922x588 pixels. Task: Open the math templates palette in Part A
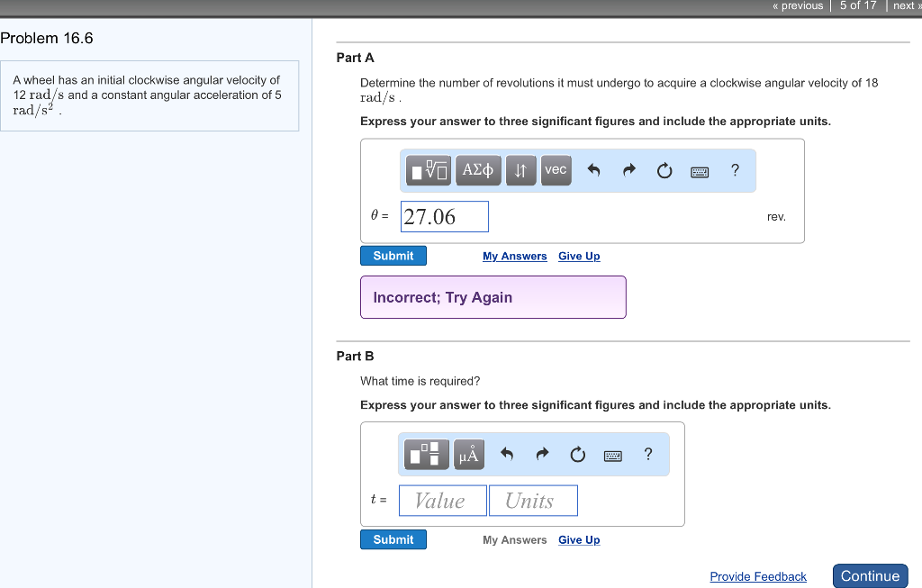pos(429,170)
